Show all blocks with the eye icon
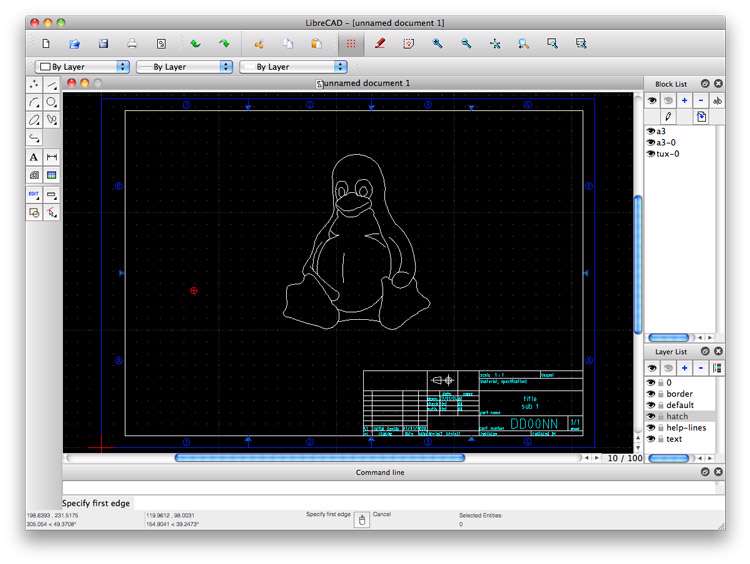 [x=652, y=100]
